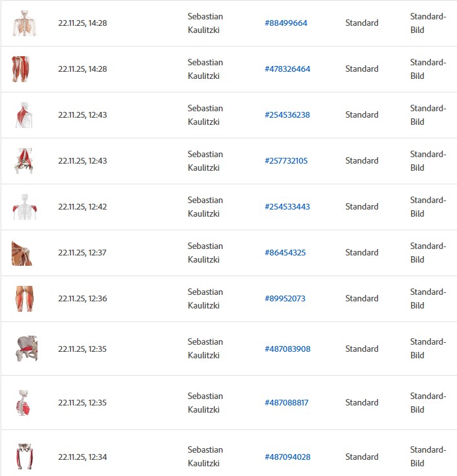Image resolution: width=457 pixels, height=476 pixels.
Task: Open the link #487088817
Action: (x=286, y=403)
